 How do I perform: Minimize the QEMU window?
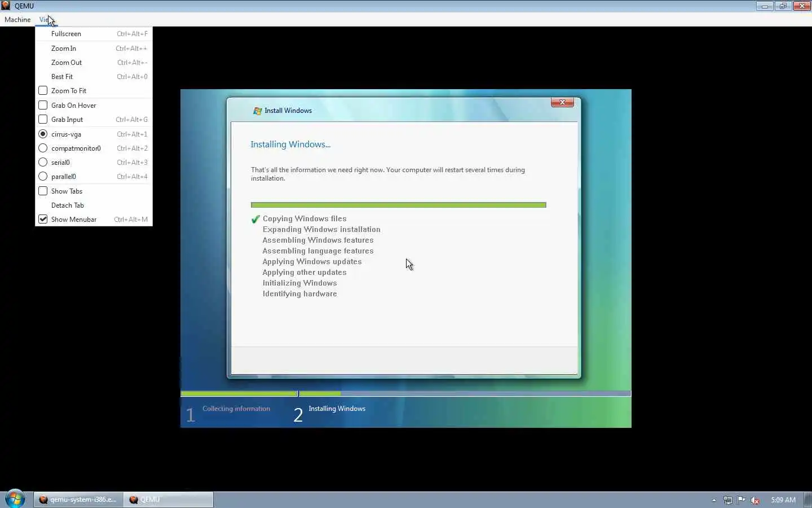point(765,6)
